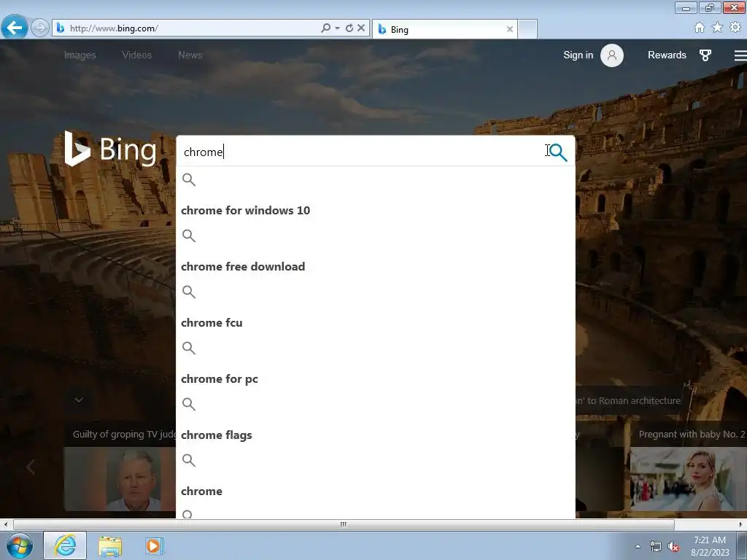
Task: Click the Bing logo
Action: click(111, 149)
